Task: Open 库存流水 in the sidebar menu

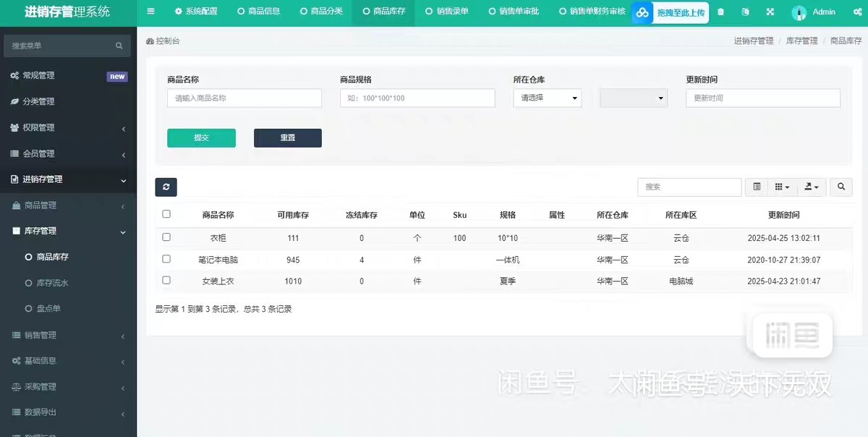Action: 52,283
